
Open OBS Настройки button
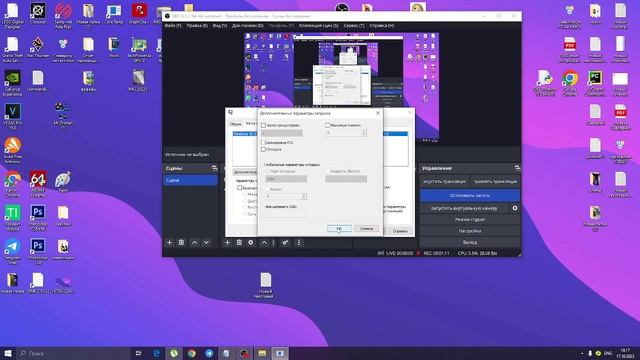(x=470, y=231)
